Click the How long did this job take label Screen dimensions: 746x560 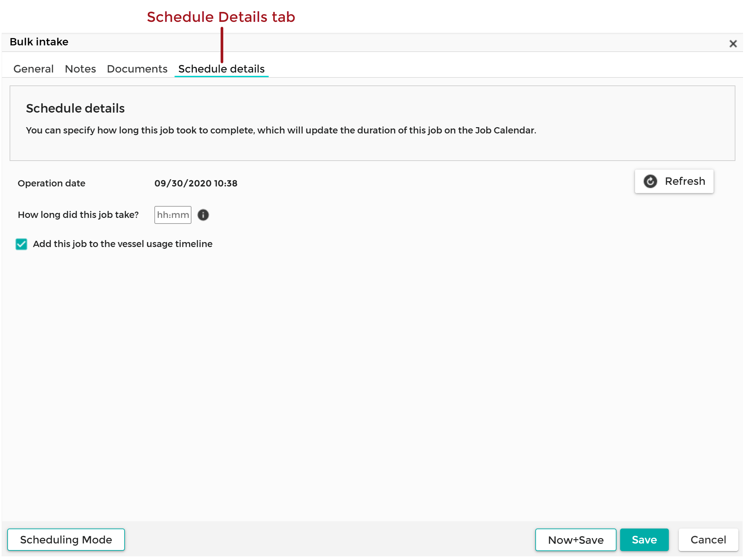coord(78,215)
